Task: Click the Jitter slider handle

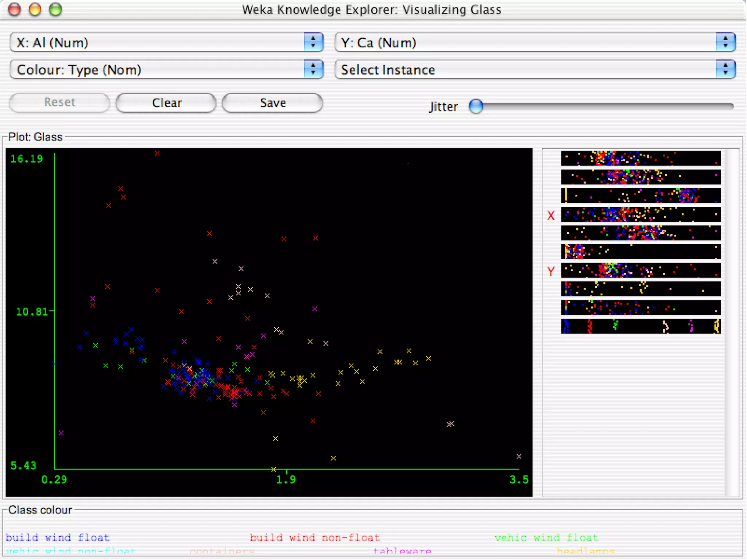Action: (476, 106)
